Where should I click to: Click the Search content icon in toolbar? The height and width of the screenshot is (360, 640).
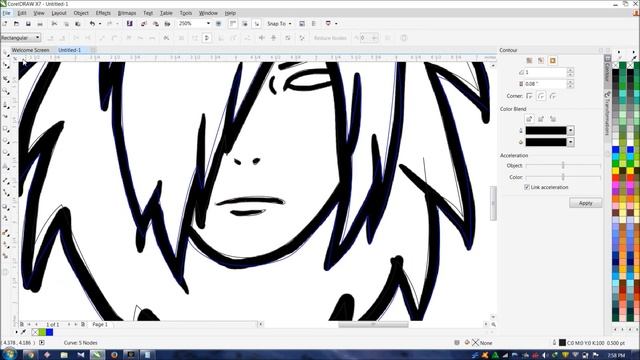(129, 24)
